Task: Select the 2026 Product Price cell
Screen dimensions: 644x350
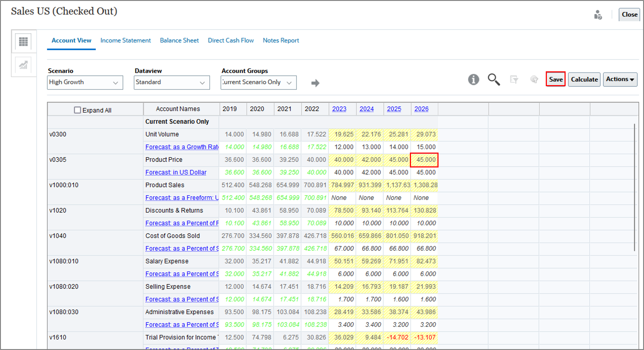Action: click(424, 160)
